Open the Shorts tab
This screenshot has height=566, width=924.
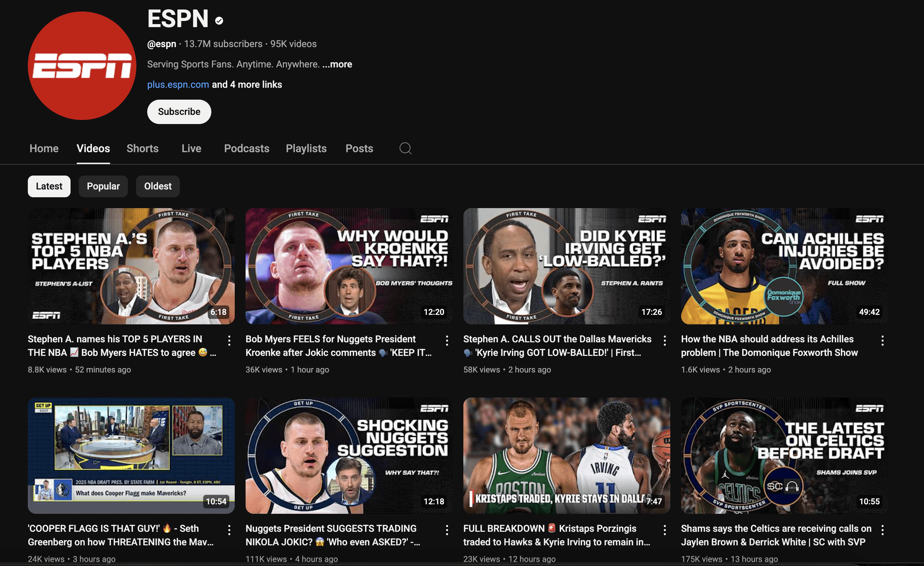142,148
